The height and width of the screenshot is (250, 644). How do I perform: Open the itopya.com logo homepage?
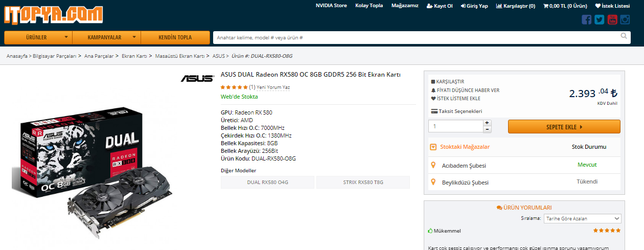[53, 15]
